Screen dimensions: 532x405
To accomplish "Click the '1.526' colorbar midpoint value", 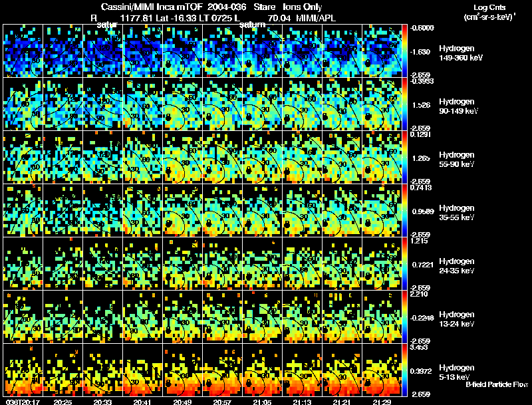I will pyautogui.click(x=422, y=105).
